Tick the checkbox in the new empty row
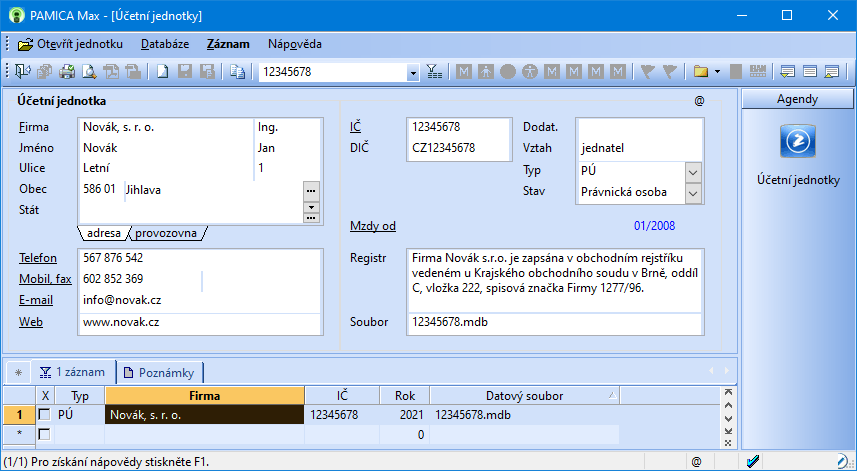Screen dimensions: 857x471 coord(44,434)
